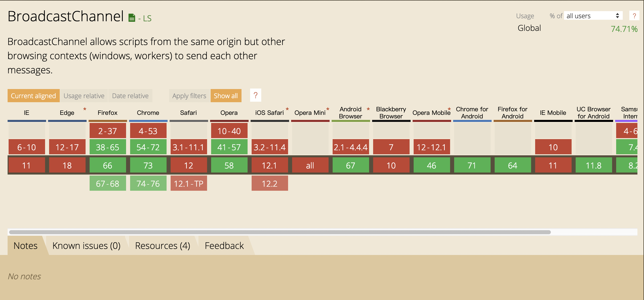Switch to Usage relative view
This screenshot has width=644, height=300.
tap(84, 96)
